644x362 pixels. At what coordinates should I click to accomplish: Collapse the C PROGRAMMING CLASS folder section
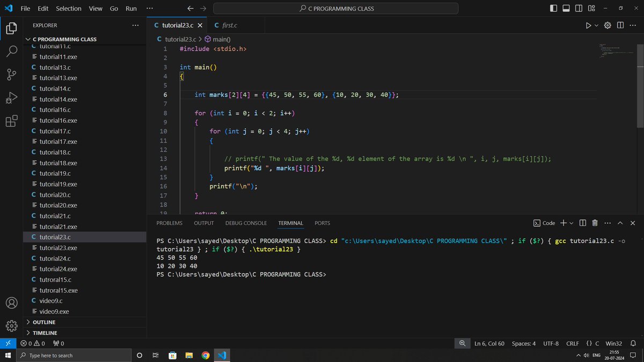pos(85,39)
